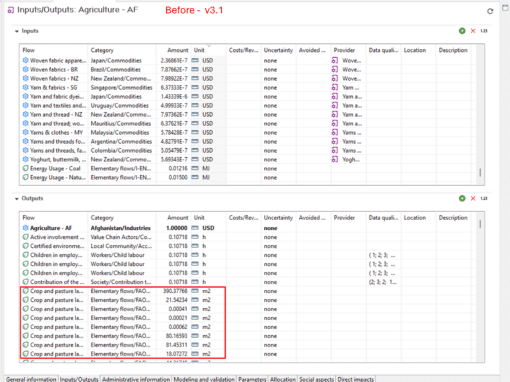Click unit icon in Energy Usage - Natu... row
The image size is (510, 382).
pyautogui.click(x=195, y=177)
